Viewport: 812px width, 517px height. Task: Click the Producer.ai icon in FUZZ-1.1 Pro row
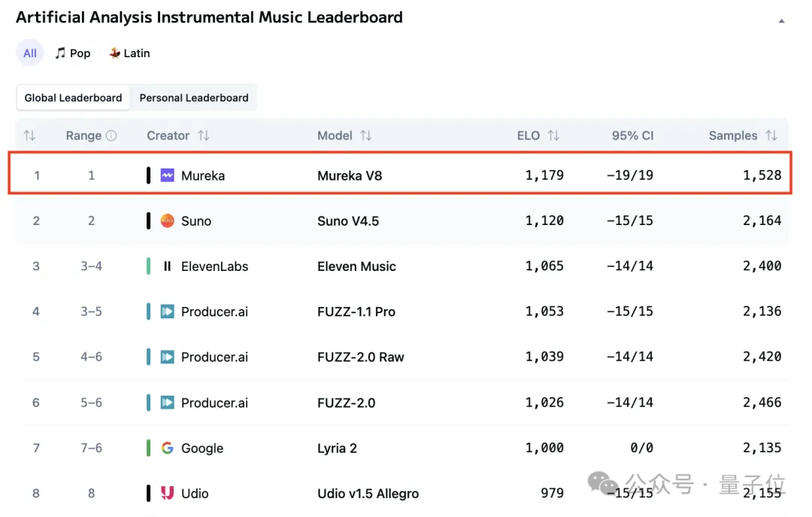pos(168,312)
